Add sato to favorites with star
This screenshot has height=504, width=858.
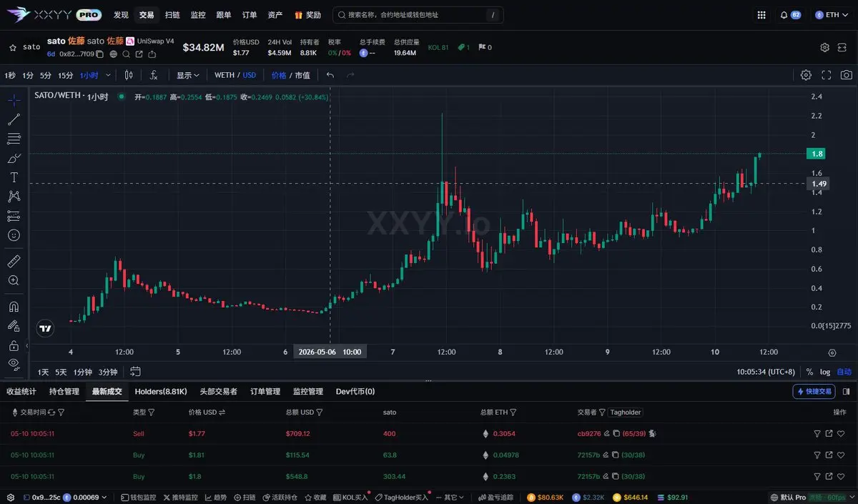(13, 47)
